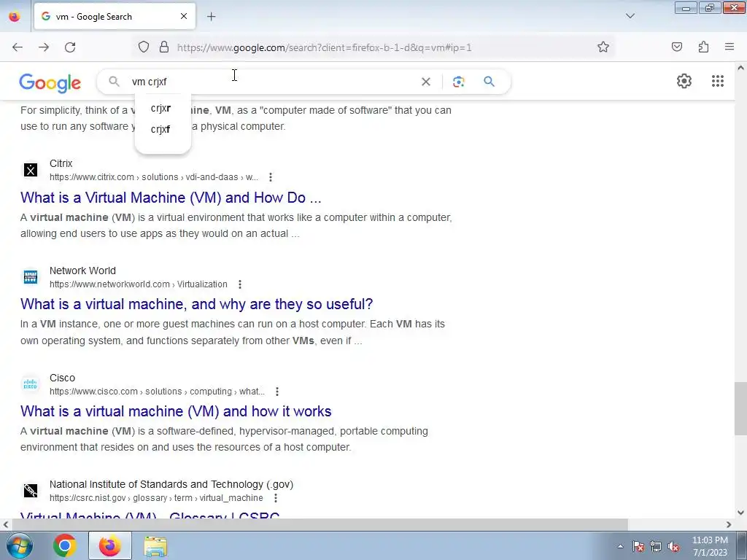Open Firefox View icon in tab bar
Image resolution: width=747 pixels, height=560 pixels.
click(15, 16)
